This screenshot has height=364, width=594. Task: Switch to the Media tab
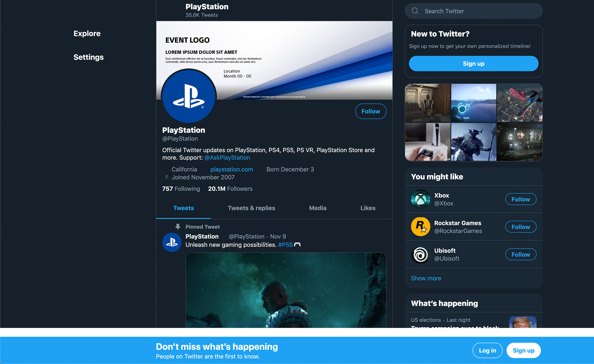318,208
